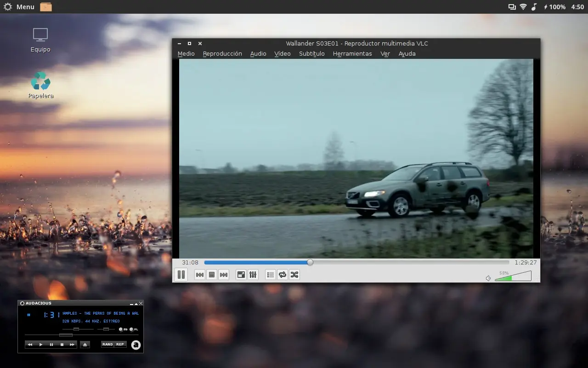Click VLC elapsed time 31:08

[x=190, y=263]
